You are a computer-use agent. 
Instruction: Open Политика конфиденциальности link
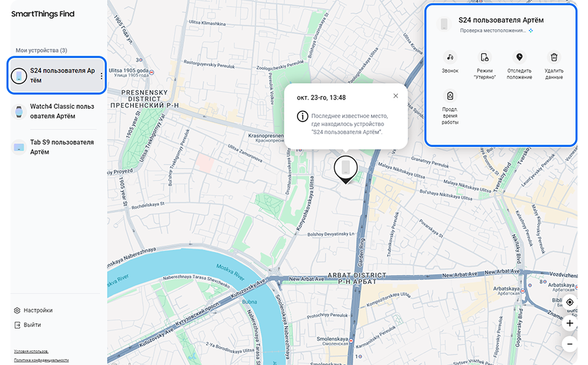[x=41, y=360]
